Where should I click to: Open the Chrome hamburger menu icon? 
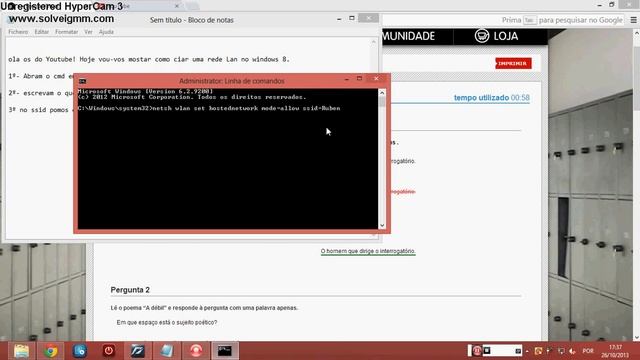point(633,20)
